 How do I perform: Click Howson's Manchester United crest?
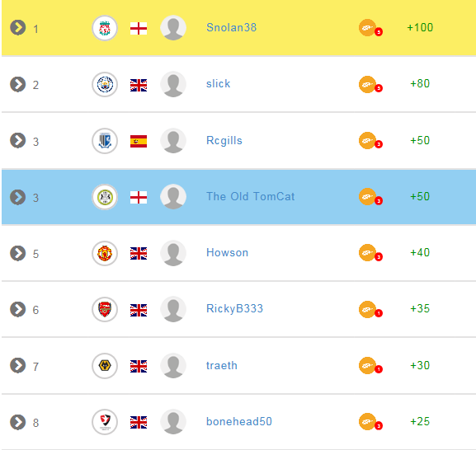click(105, 253)
